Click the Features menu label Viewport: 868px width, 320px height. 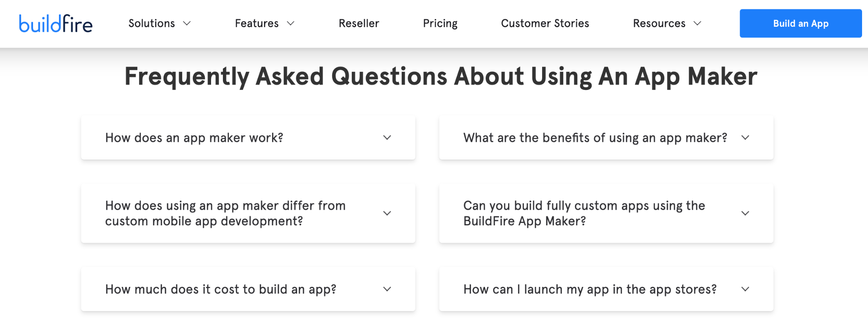(256, 23)
